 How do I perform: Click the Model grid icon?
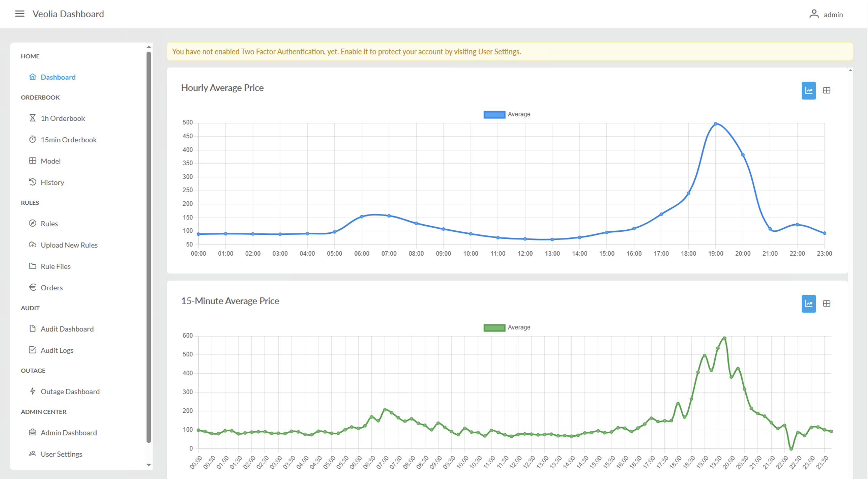coord(32,161)
